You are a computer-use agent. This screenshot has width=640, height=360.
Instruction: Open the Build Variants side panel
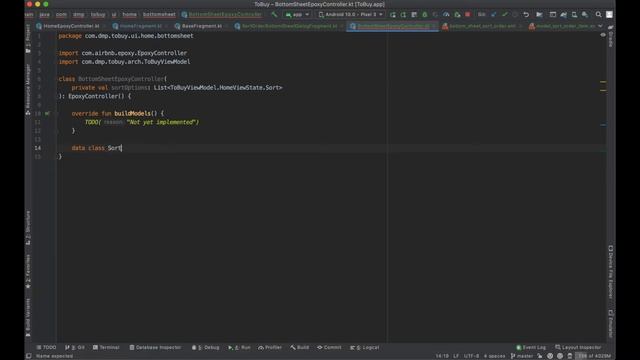[x=28, y=318]
